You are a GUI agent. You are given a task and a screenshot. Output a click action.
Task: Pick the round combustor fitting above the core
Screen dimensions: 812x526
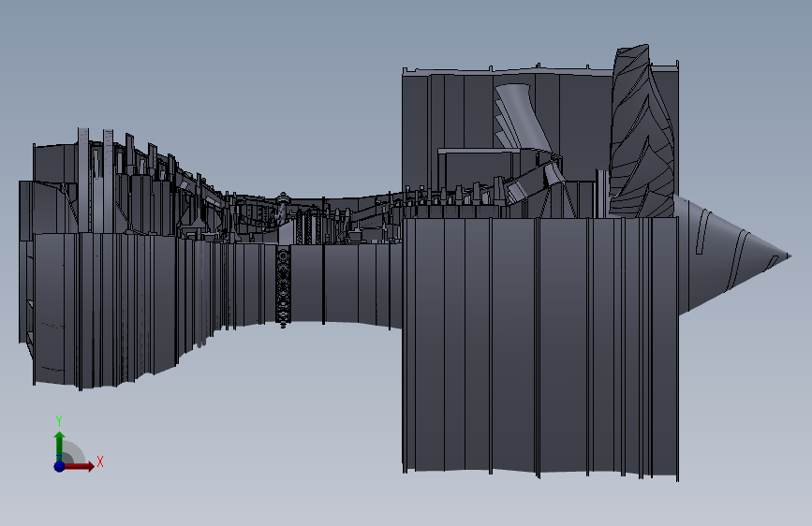click(283, 198)
